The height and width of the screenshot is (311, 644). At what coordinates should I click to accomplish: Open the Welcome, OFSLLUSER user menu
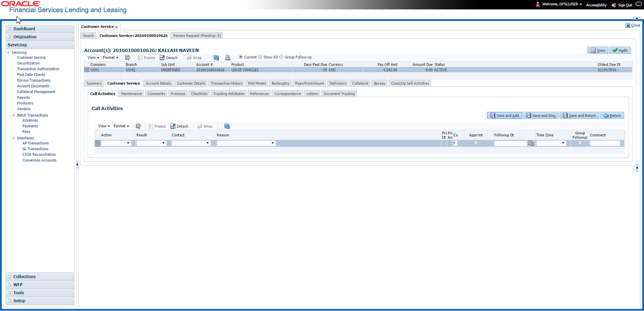point(562,4)
